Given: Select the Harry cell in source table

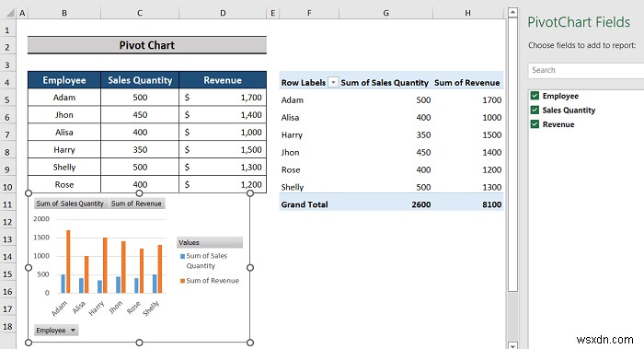Looking at the screenshot, I should pos(64,149).
